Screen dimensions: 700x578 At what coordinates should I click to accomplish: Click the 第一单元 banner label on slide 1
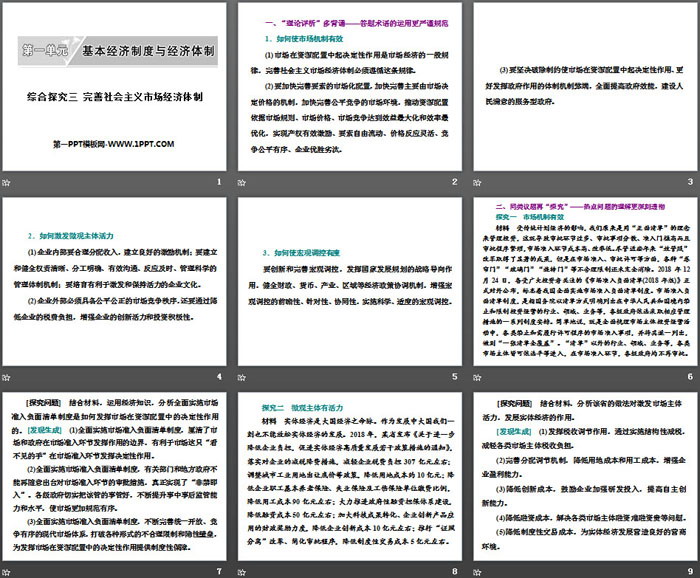[45, 50]
